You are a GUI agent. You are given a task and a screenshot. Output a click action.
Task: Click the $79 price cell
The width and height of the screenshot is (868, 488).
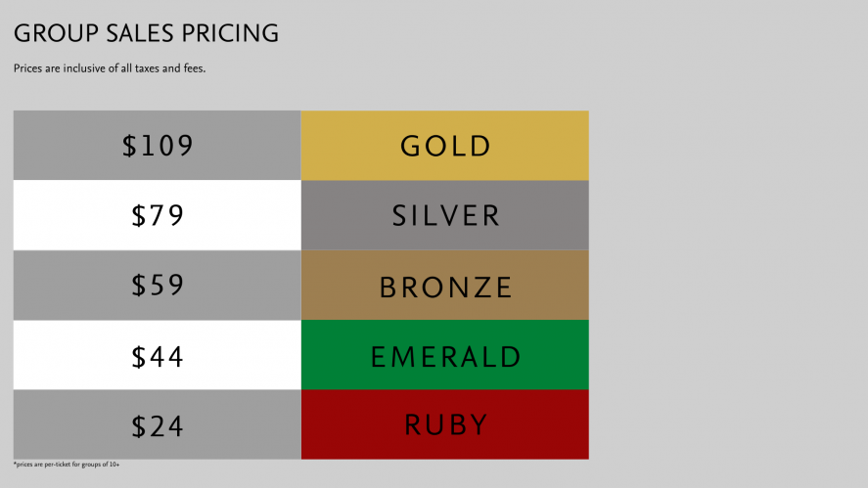pyautogui.click(x=158, y=215)
